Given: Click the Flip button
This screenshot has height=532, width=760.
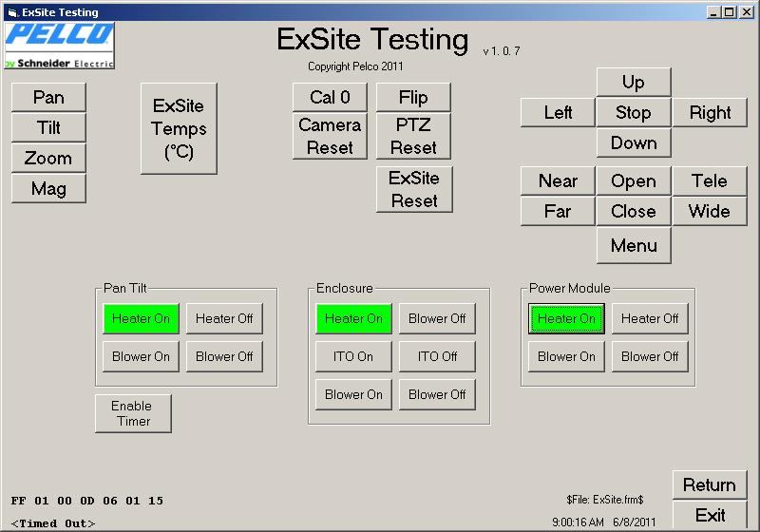Looking at the screenshot, I should [x=413, y=97].
